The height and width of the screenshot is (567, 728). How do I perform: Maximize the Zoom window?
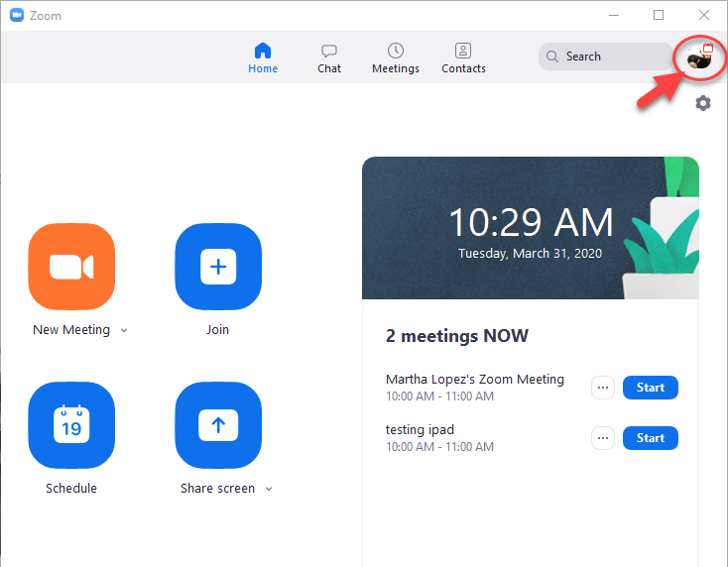tap(659, 15)
